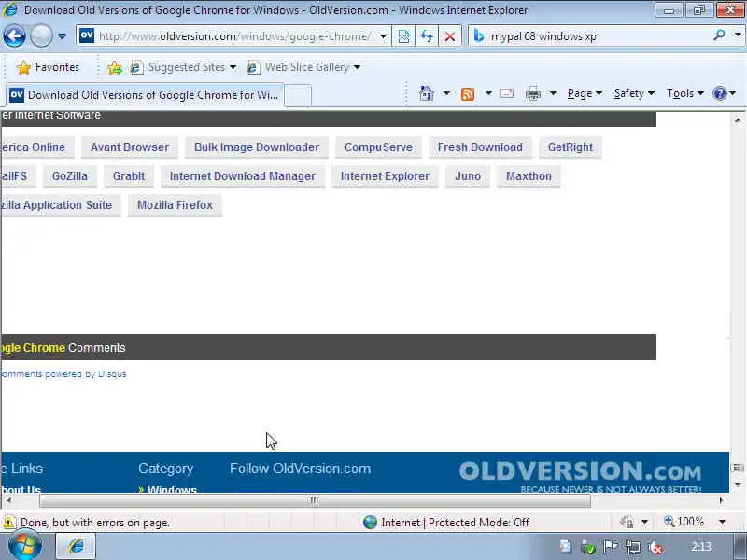Open GrabIt link
Viewport: 747px width, 560px height.
coord(129,176)
